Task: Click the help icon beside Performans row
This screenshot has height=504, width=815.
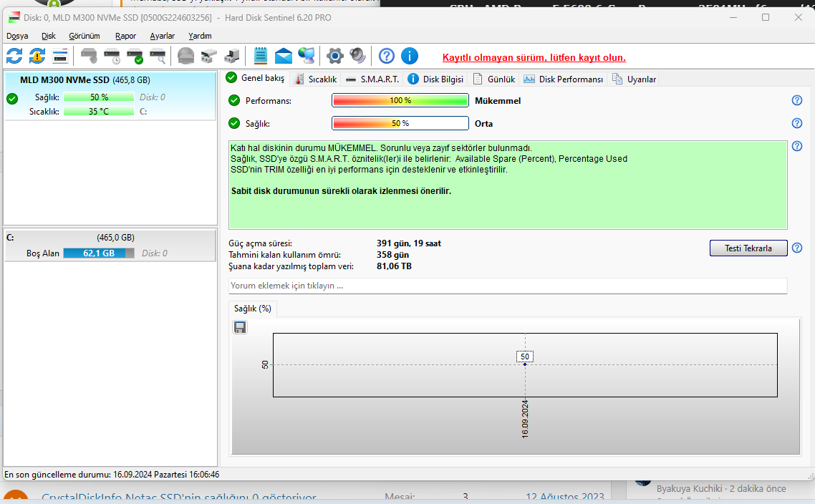Action: 797,100
